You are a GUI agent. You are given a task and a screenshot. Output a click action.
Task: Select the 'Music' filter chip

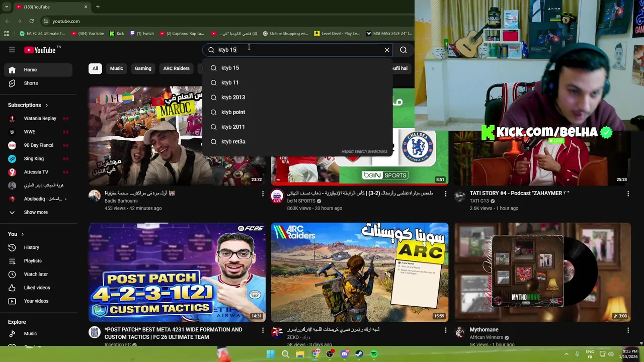pyautogui.click(x=116, y=68)
